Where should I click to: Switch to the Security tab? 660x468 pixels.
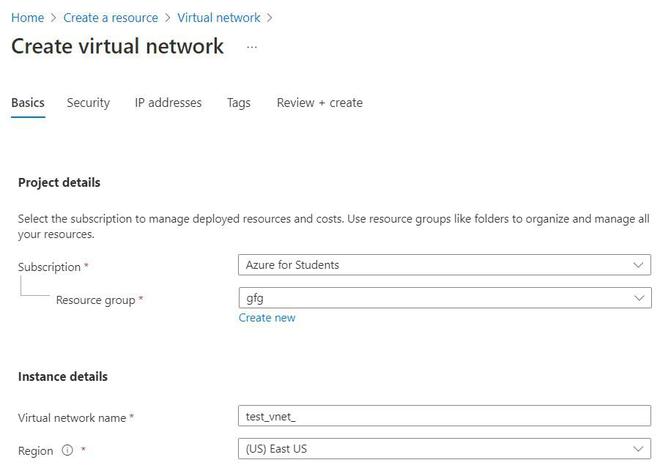click(x=88, y=103)
